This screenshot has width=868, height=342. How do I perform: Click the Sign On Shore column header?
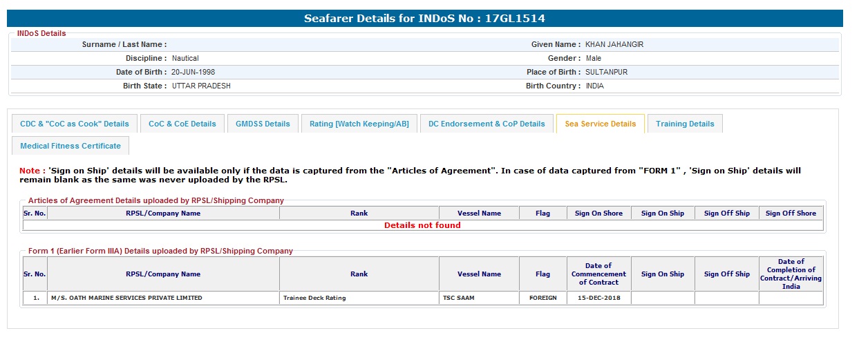tap(598, 213)
